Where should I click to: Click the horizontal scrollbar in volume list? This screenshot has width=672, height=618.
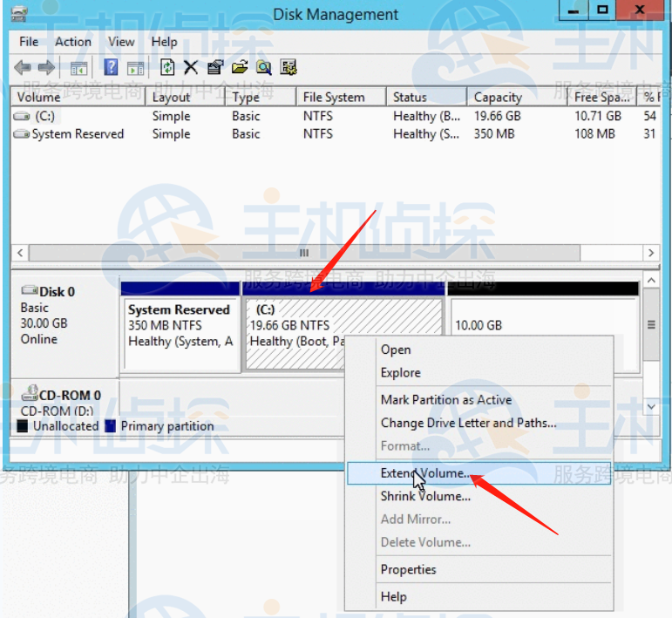304,253
